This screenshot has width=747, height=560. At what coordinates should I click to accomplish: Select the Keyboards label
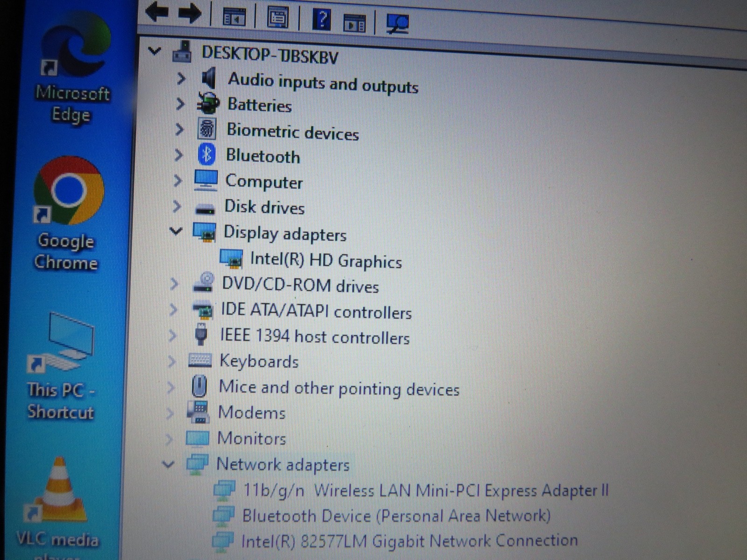259,361
